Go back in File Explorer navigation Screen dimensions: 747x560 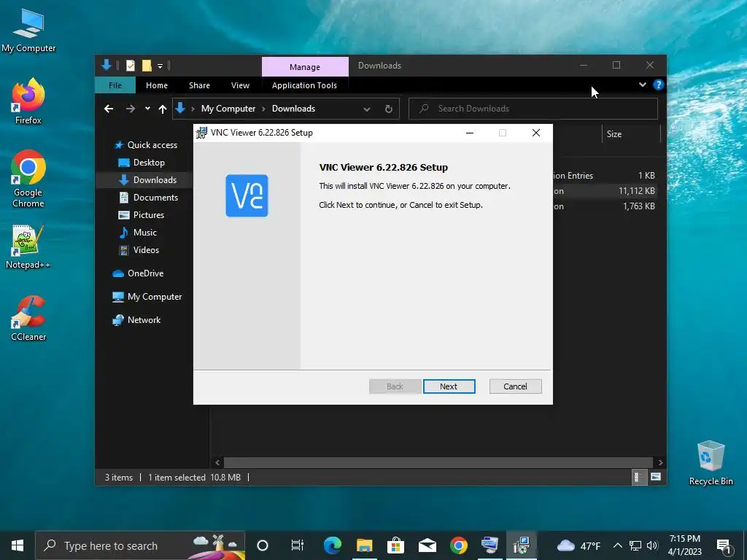109,109
